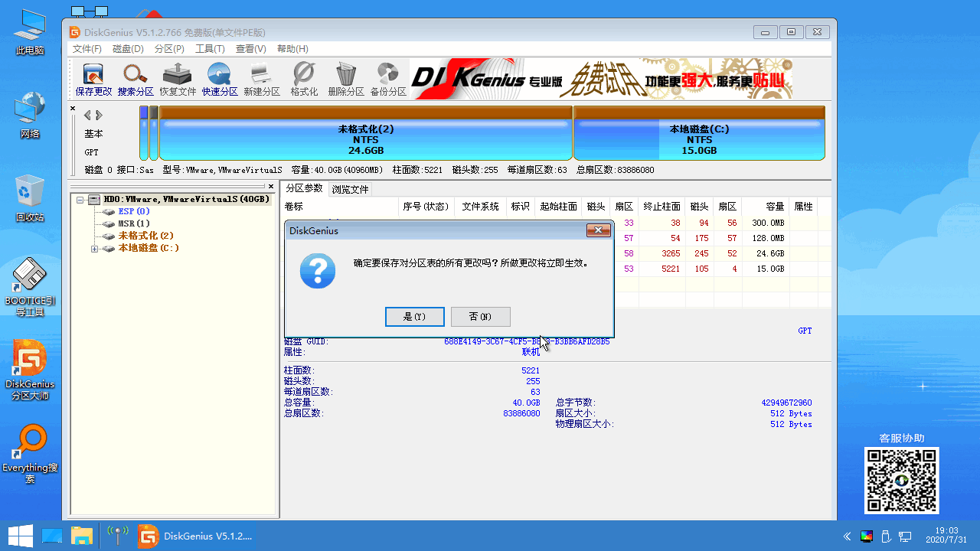The height and width of the screenshot is (551, 980).
Task: Open the 分区(P) menu
Action: click(x=169, y=49)
